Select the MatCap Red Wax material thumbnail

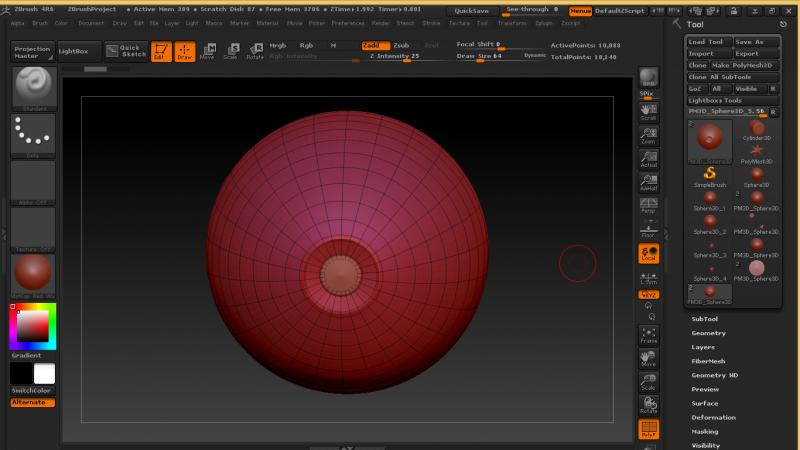pyautogui.click(x=32, y=275)
